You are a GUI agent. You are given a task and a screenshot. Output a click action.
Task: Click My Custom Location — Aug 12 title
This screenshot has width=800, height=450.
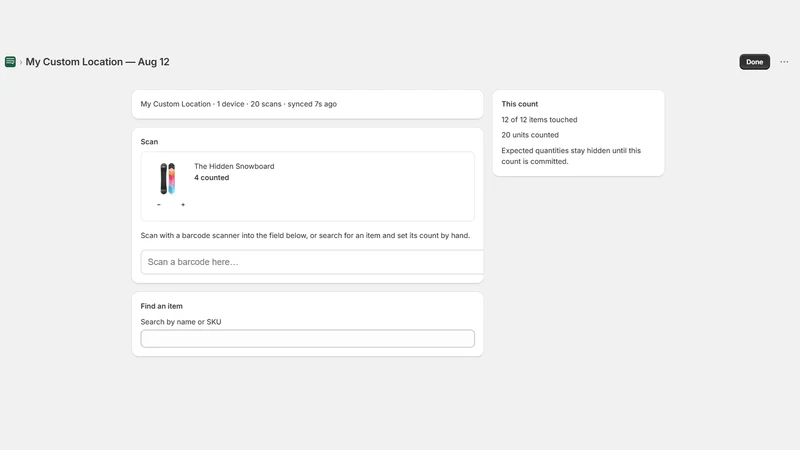[x=97, y=62]
